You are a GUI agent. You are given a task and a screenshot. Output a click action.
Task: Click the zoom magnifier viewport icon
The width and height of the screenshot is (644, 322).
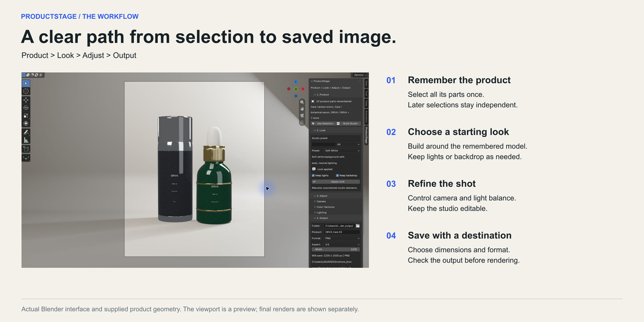pos(302,102)
